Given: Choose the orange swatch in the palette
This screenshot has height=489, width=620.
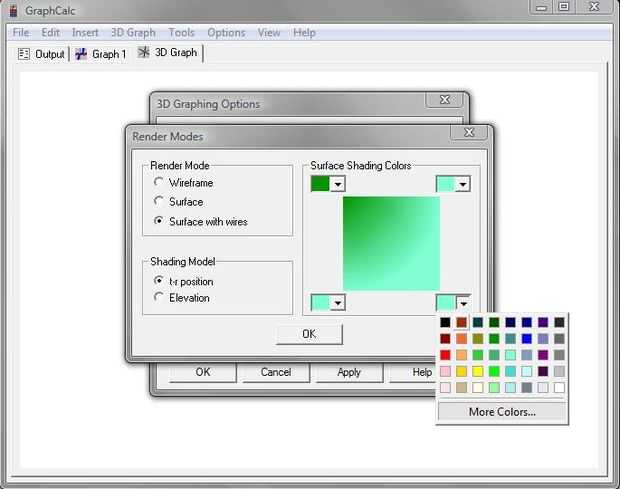Looking at the screenshot, I should pos(461,339).
